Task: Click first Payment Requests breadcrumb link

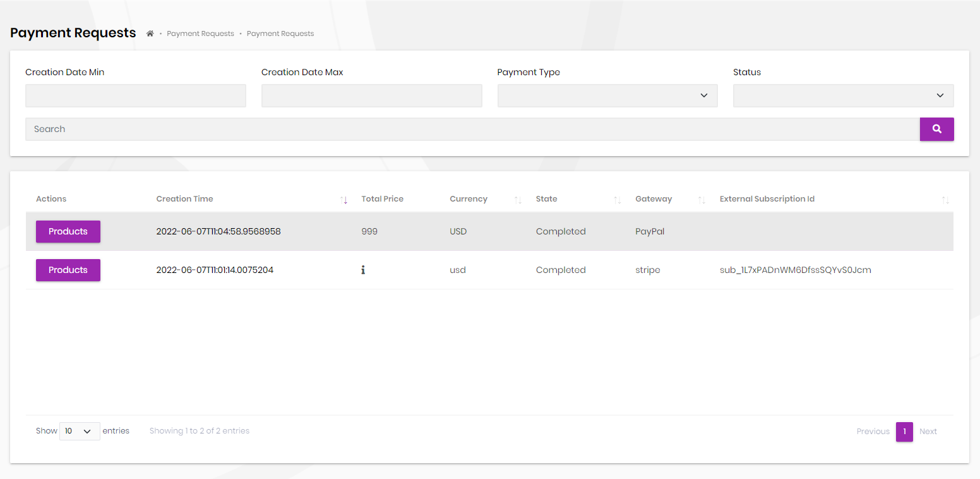Action: point(200,33)
